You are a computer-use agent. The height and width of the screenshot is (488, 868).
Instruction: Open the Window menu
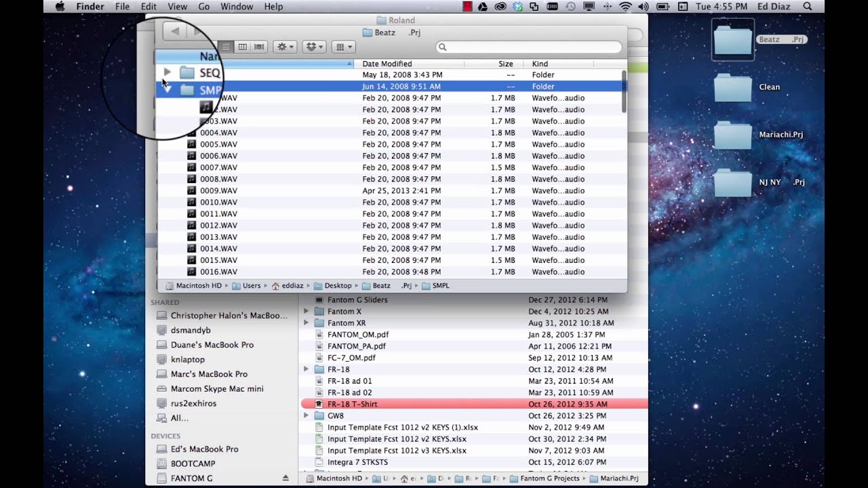click(237, 6)
